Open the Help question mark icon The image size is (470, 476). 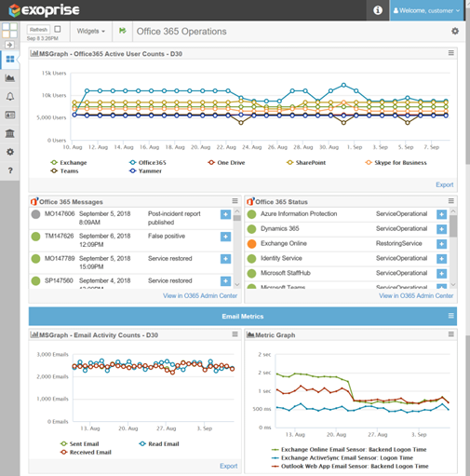(10, 170)
